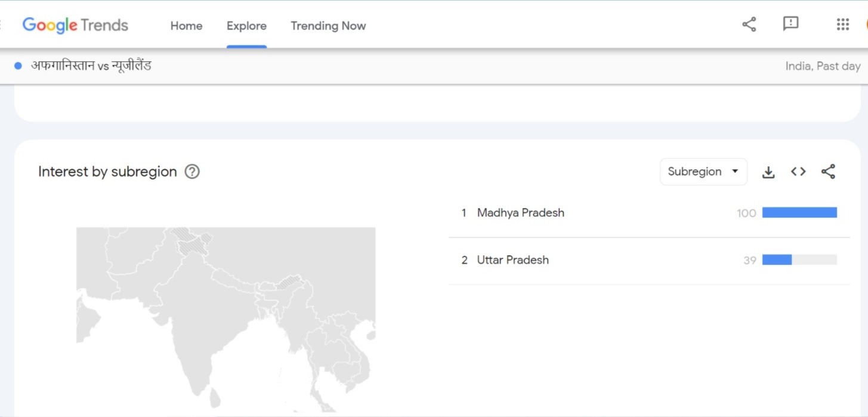The width and height of the screenshot is (868, 417).
Task: Open the Trending Now tab
Action: click(328, 26)
